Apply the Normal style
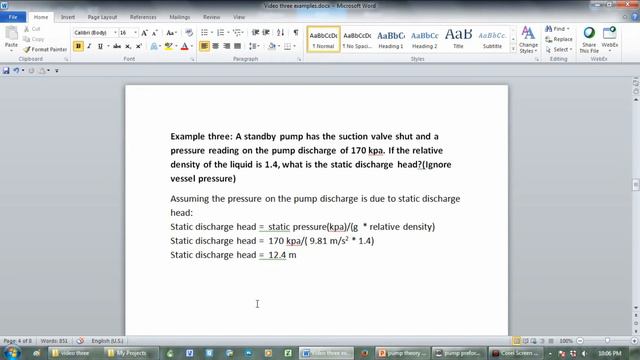The height and width of the screenshot is (360, 640). [x=323, y=40]
